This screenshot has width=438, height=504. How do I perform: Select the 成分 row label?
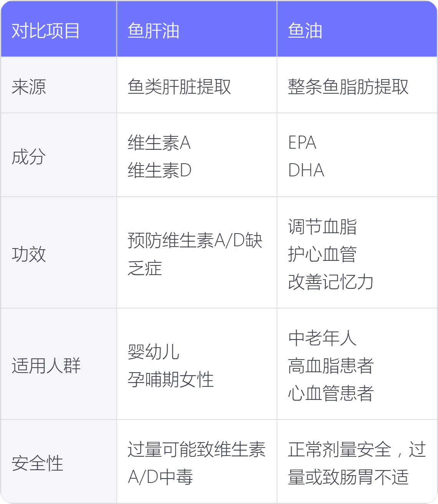point(59,155)
